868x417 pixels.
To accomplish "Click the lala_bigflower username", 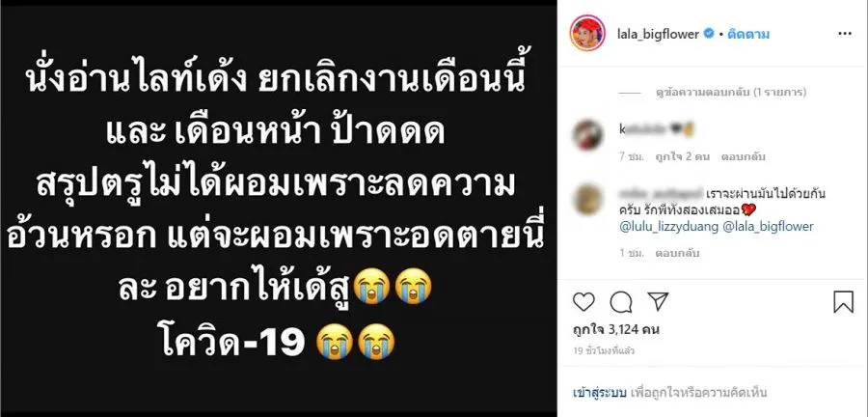I will click(658, 34).
